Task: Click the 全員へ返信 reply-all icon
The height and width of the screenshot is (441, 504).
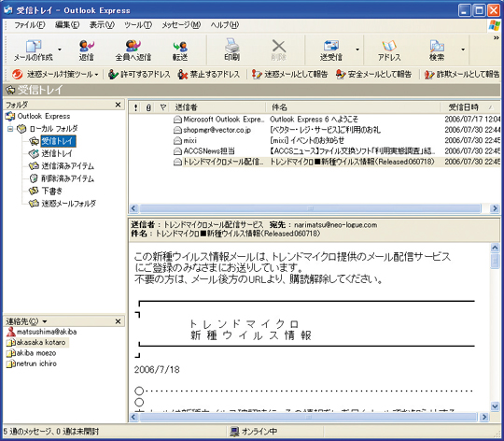Action: (x=133, y=46)
